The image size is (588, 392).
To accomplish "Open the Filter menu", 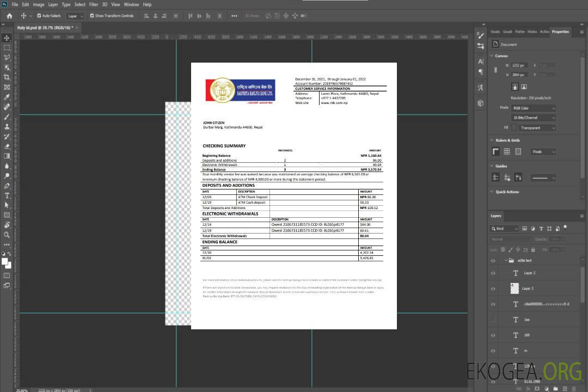I will point(94,4).
